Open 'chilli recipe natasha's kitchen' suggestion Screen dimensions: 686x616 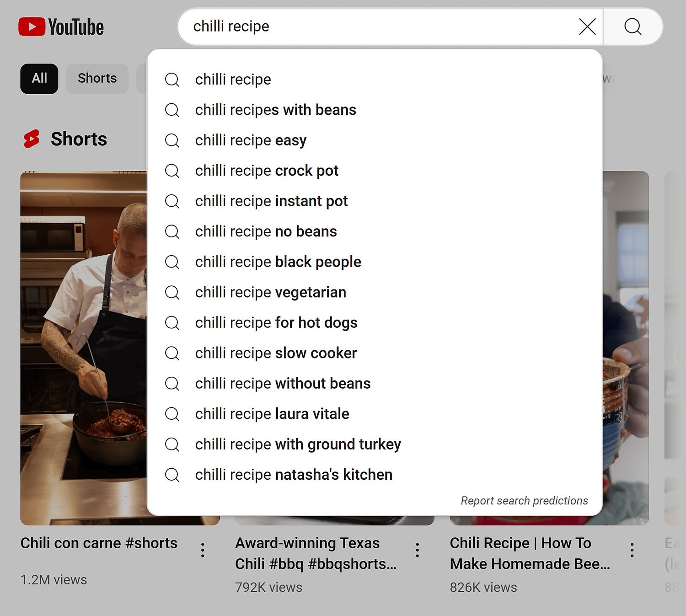point(374,475)
